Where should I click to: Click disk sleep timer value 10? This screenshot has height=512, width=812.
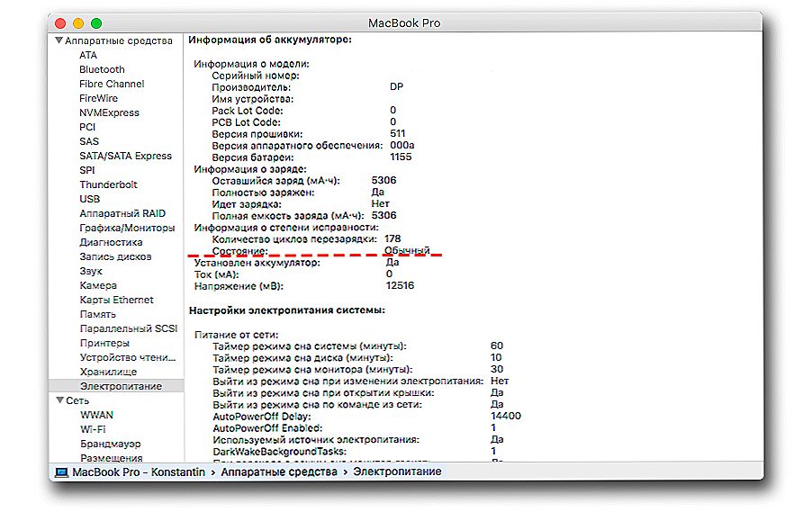(x=496, y=358)
